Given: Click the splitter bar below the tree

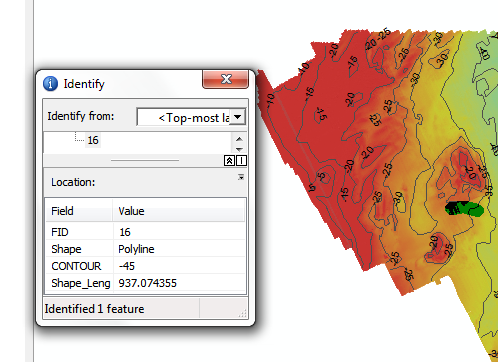Looking at the screenshot, I should coord(145,160).
